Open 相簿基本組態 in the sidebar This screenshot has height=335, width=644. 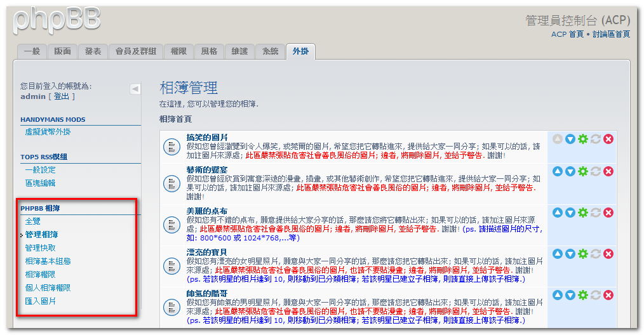coord(48,261)
